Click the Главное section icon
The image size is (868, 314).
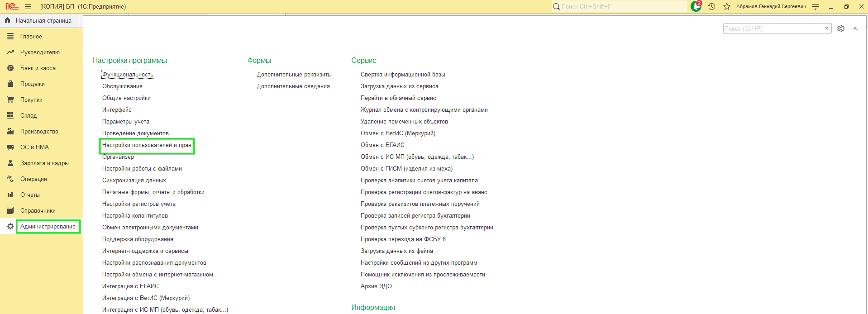(x=10, y=36)
